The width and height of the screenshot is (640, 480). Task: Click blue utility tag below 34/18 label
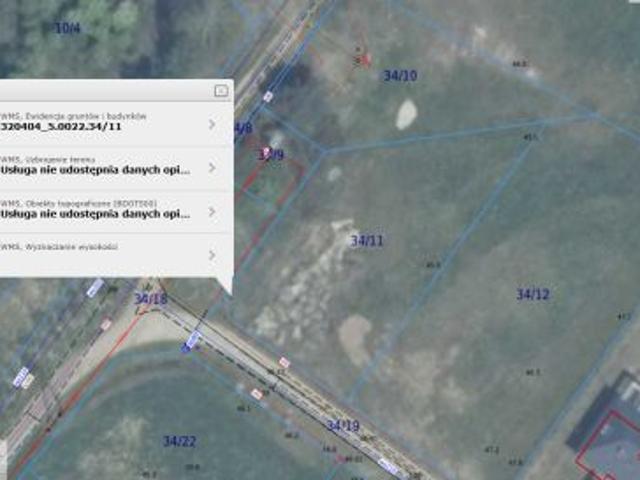192,341
